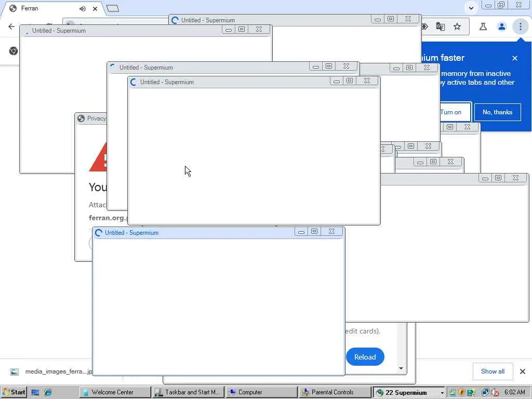Click loading spinner icon of active Untitled window
Screen dimensions: 532x399
click(99, 233)
